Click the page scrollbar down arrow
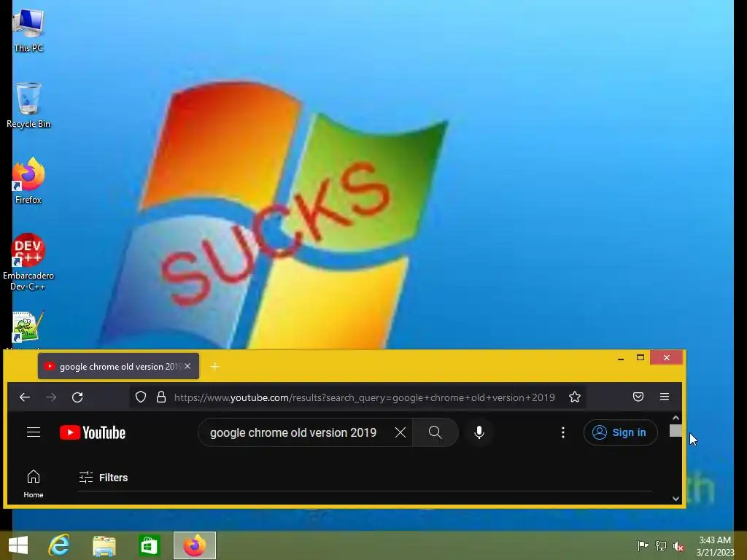Image resolution: width=747 pixels, height=560 pixels. click(x=676, y=499)
